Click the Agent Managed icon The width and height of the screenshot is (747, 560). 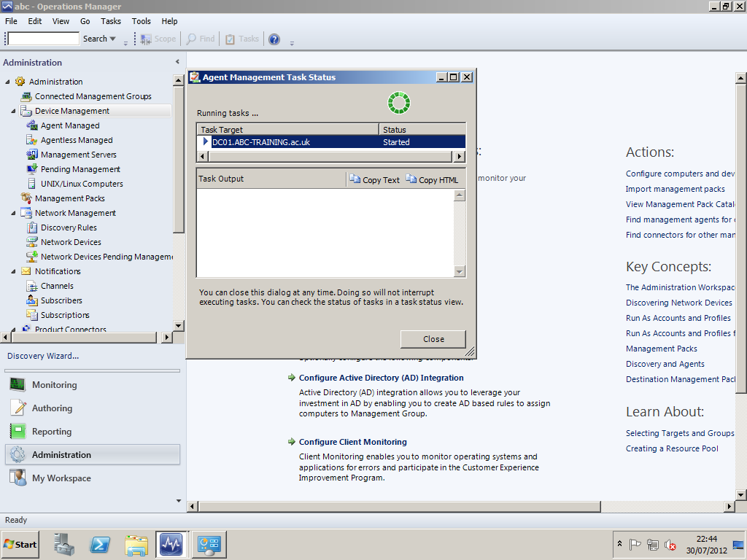(32, 125)
